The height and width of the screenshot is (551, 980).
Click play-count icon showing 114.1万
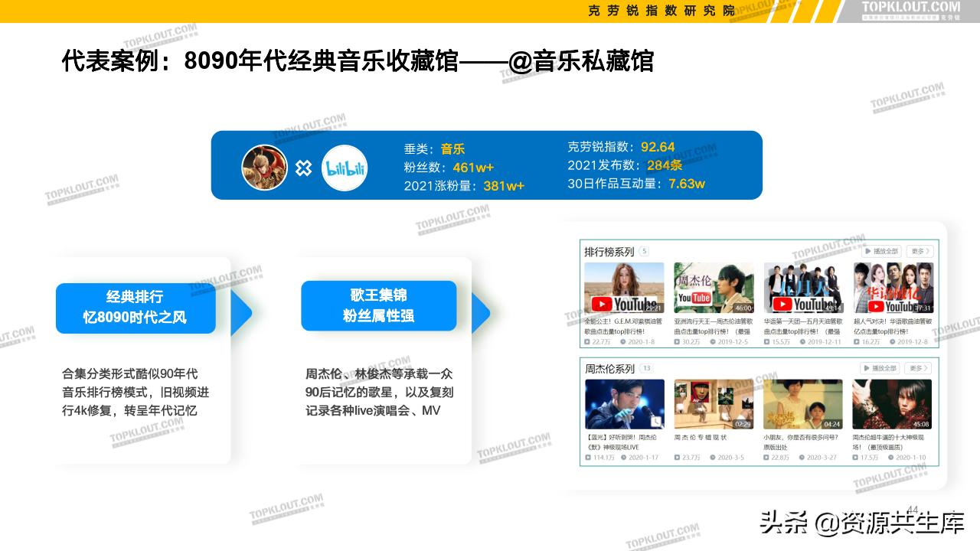pos(586,458)
